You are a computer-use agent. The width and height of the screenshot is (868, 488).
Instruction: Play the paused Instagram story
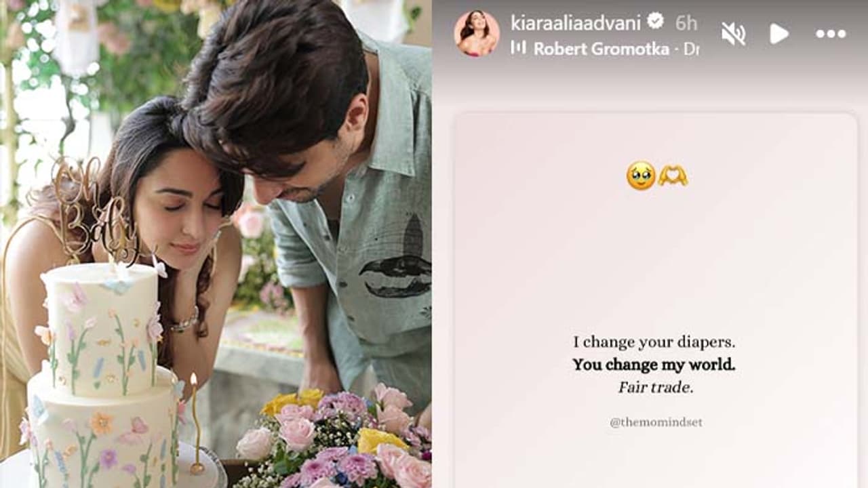coord(779,34)
